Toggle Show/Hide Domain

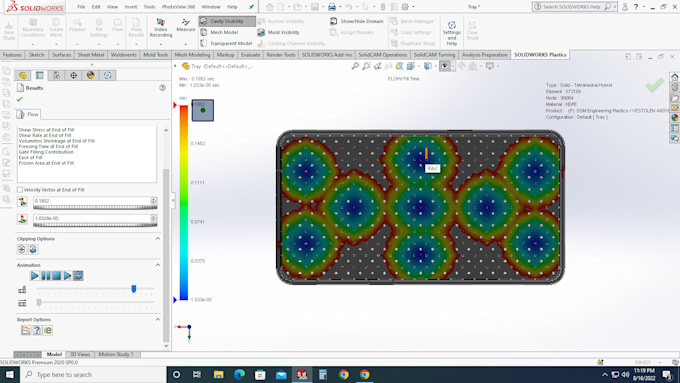point(357,21)
